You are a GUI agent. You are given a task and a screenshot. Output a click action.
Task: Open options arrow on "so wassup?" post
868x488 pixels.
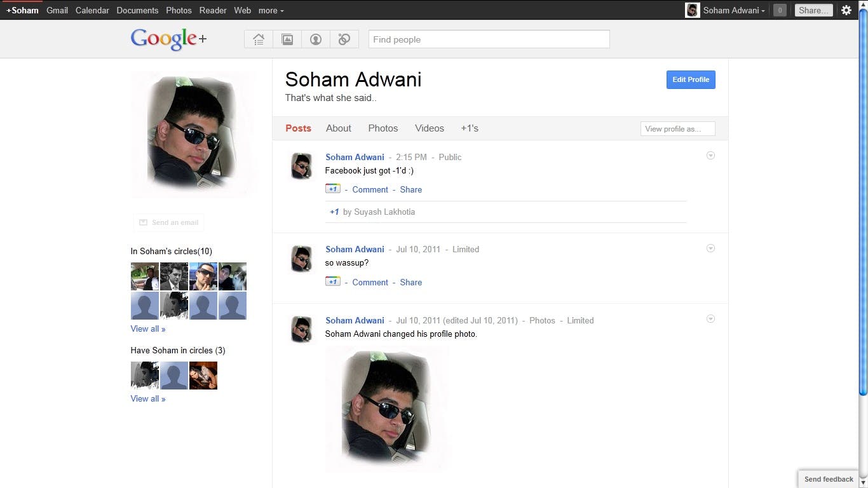(710, 248)
